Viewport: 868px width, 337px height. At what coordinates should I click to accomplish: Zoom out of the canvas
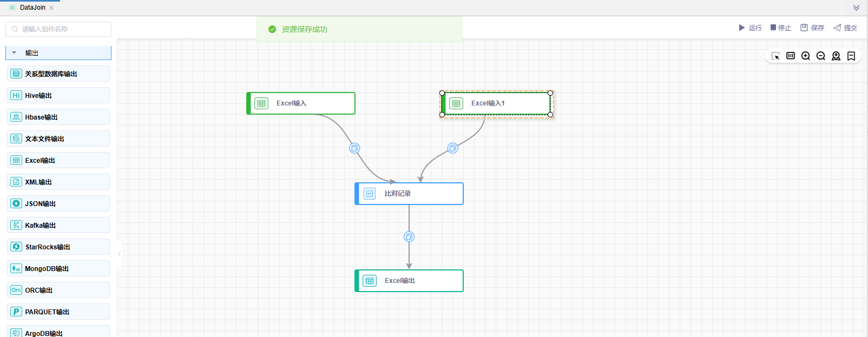(821, 56)
